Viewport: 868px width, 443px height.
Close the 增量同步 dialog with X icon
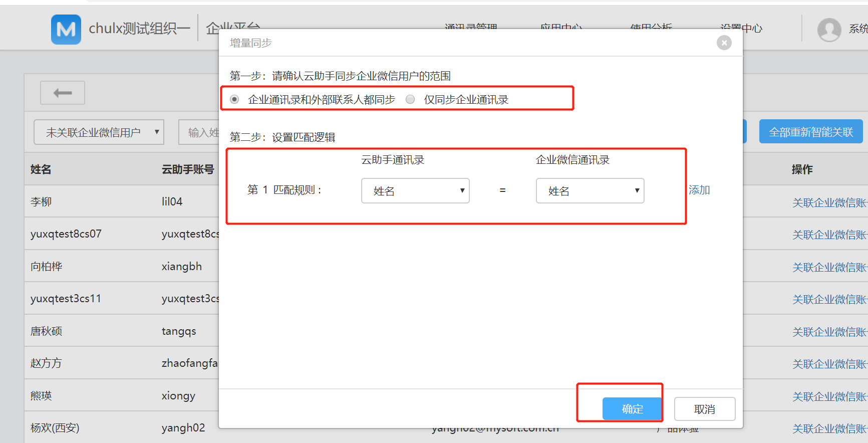tap(724, 43)
